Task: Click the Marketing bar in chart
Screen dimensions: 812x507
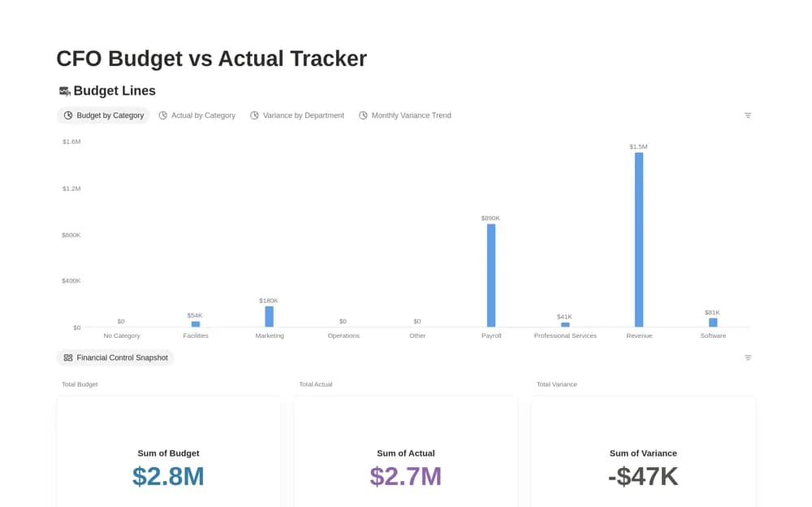Action: pyautogui.click(x=270, y=317)
